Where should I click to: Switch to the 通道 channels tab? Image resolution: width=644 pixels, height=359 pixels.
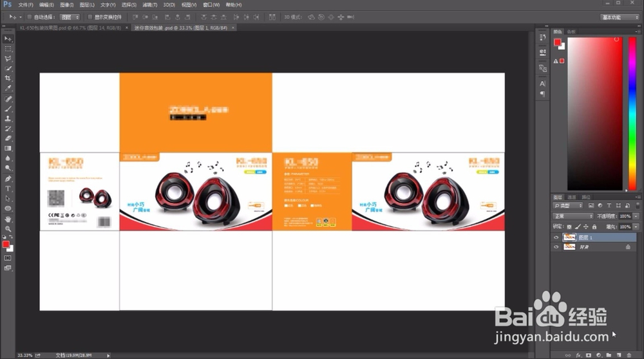click(572, 198)
